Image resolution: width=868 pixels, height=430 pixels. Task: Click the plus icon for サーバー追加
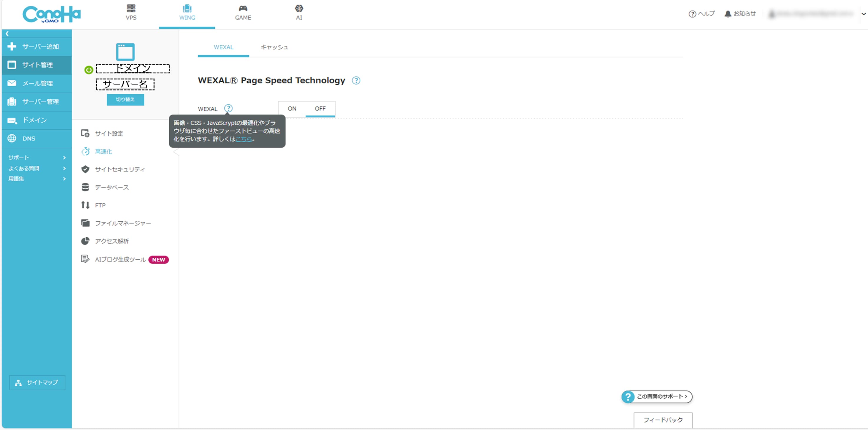click(x=12, y=47)
